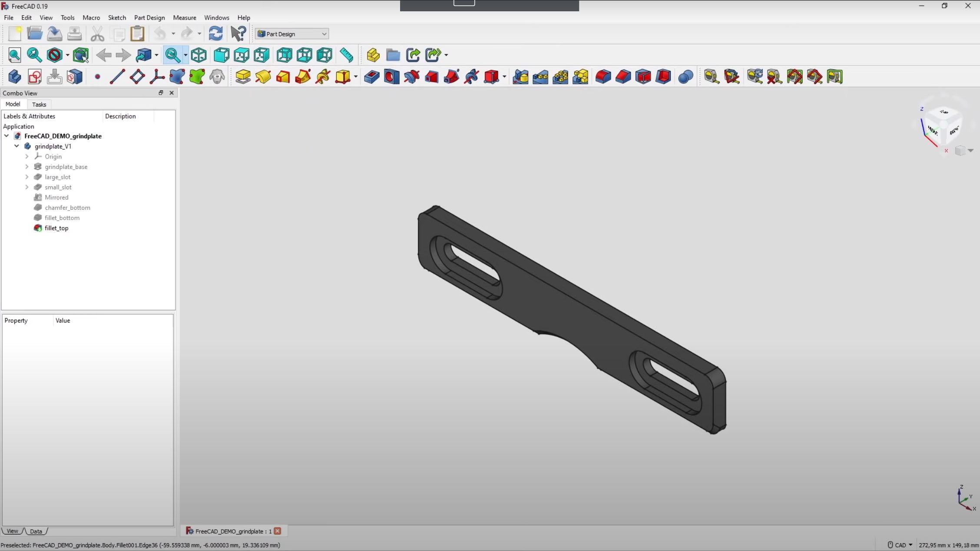Image resolution: width=980 pixels, height=551 pixels.
Task: Switch to the Tasks tab
Action: 38,104
